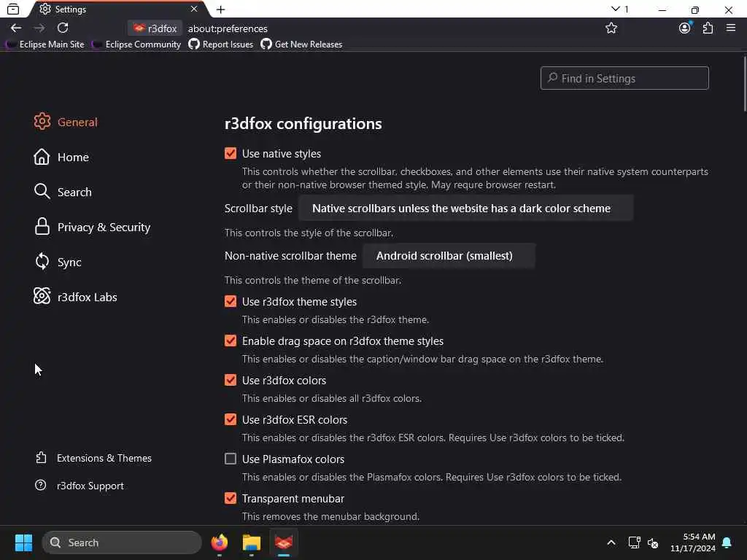Click the browser back arrow
Screen dimensions: 747x560
(16, 28)
